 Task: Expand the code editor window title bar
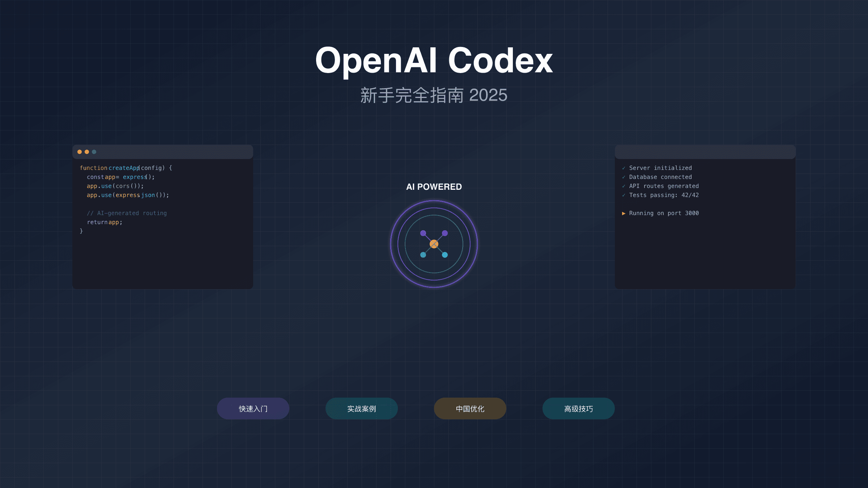(163, 152)
